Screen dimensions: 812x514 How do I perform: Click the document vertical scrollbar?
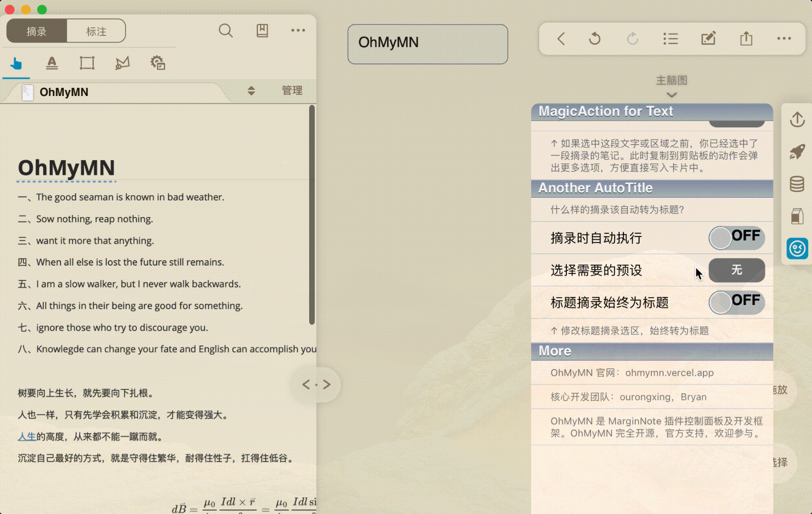click(312, 214)
